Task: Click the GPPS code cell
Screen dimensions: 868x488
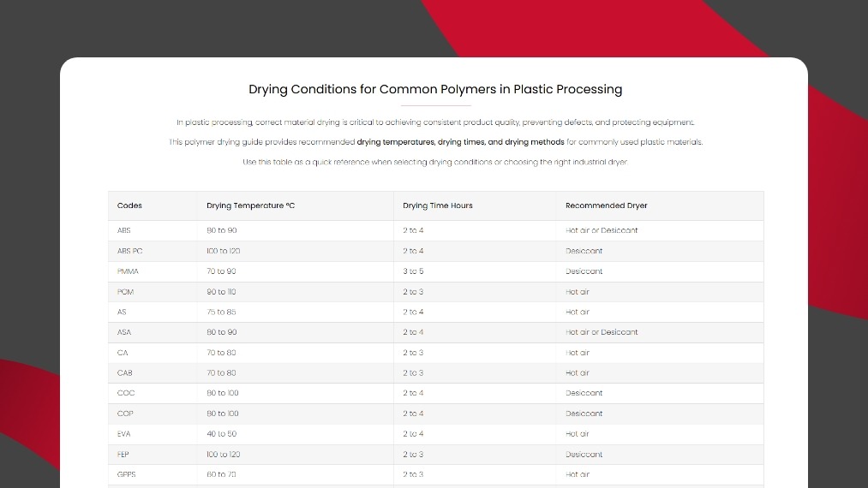Action: 126,474
